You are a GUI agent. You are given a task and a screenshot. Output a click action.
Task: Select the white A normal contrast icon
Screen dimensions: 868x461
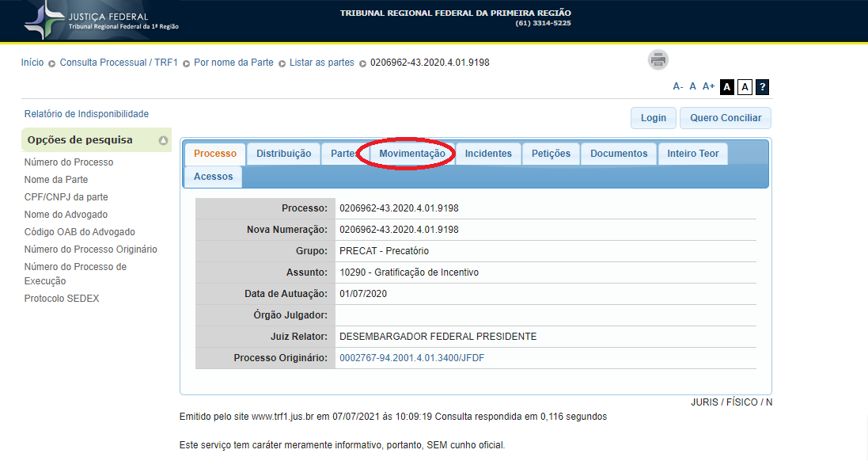745,87
